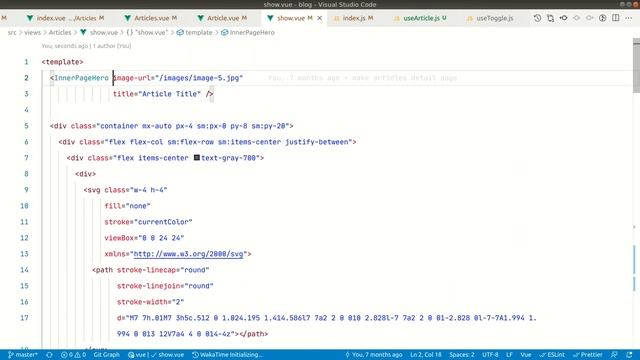Click inline blame annotation on line 2
This screenshot has width=640, height=360.
click(x=362, y=78)
